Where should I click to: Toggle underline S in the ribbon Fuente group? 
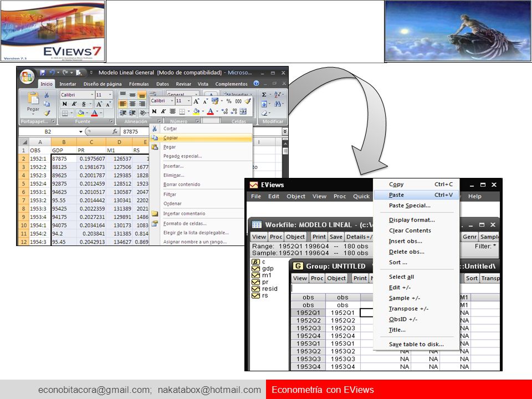(x=84, y=104)
